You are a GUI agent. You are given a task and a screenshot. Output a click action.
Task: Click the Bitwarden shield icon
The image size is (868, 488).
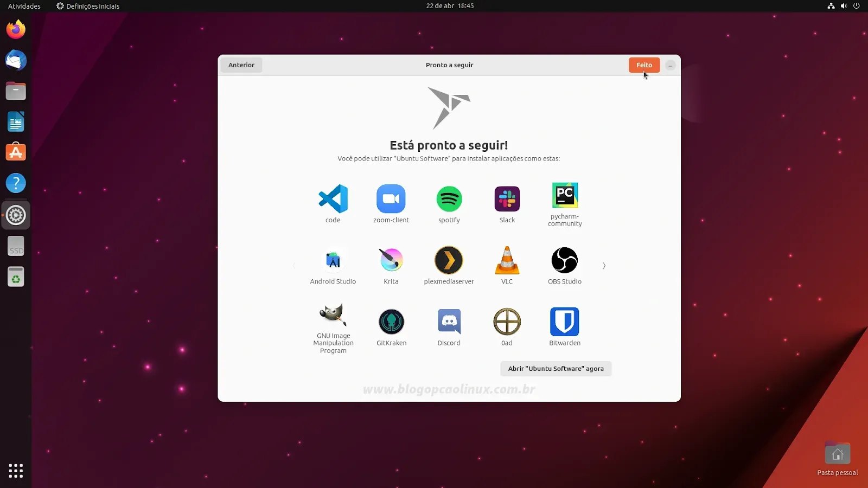point(565,322)
